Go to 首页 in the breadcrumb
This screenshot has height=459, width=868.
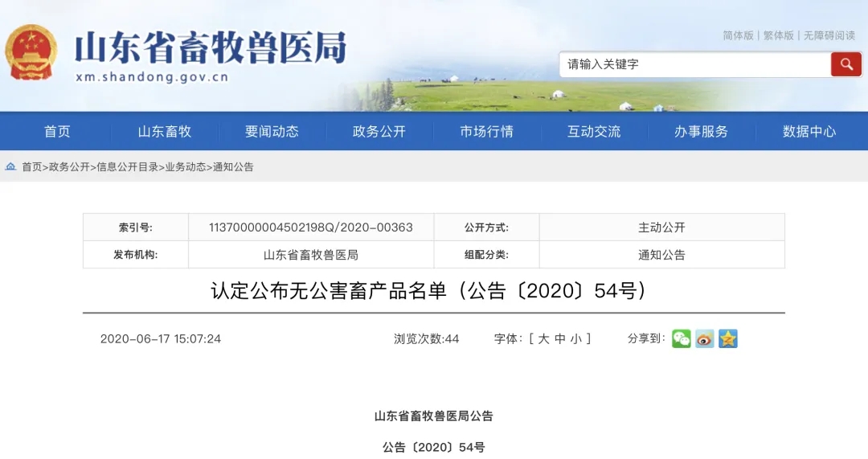pos(31,166)
